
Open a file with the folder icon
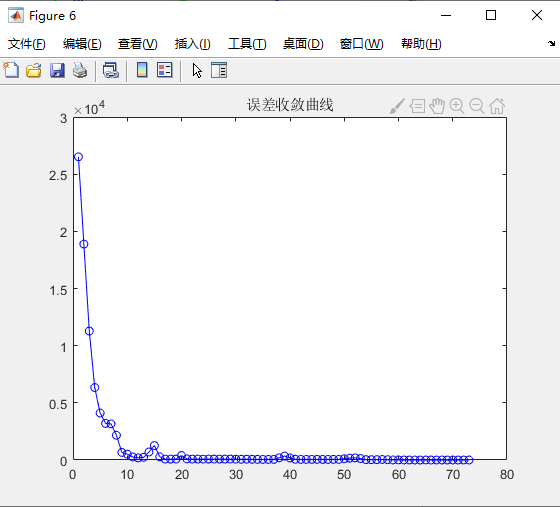pyautogui.click(x=34, y=70)
